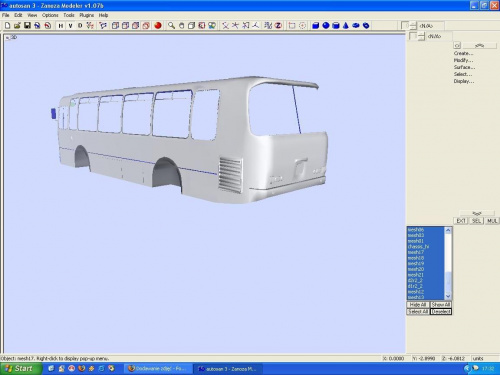Click the Select All button

tap(418, 311)
